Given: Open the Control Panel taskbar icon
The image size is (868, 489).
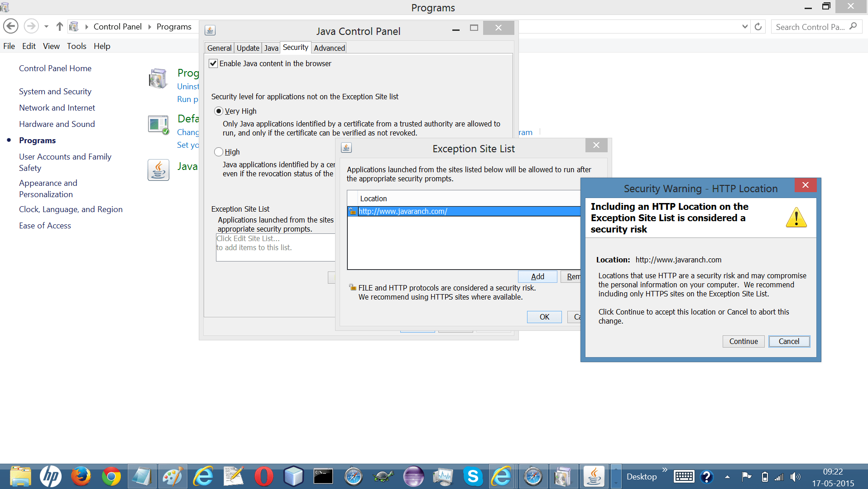Looking at the screenshot, I should (x=563, y=476).
